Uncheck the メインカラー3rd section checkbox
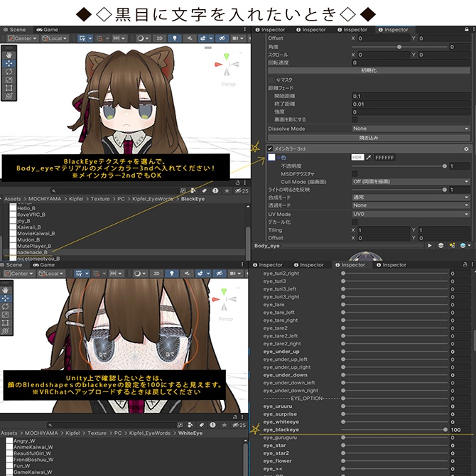 [x=269, y=148]
